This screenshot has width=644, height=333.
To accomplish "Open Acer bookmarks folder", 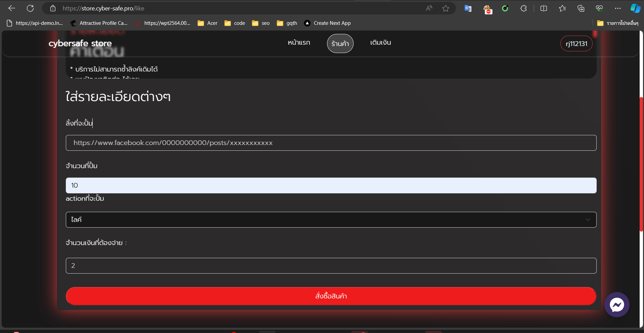I will point(208,23).
